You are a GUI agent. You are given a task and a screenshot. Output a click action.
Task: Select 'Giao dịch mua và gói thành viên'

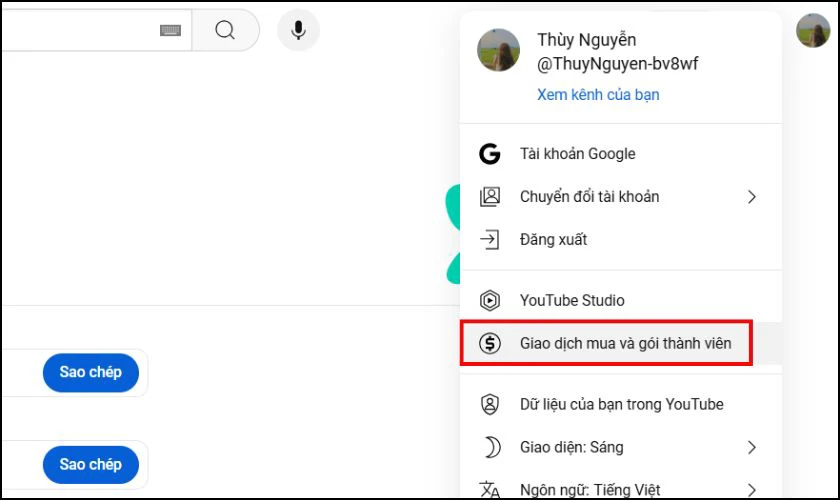[620, 343]
